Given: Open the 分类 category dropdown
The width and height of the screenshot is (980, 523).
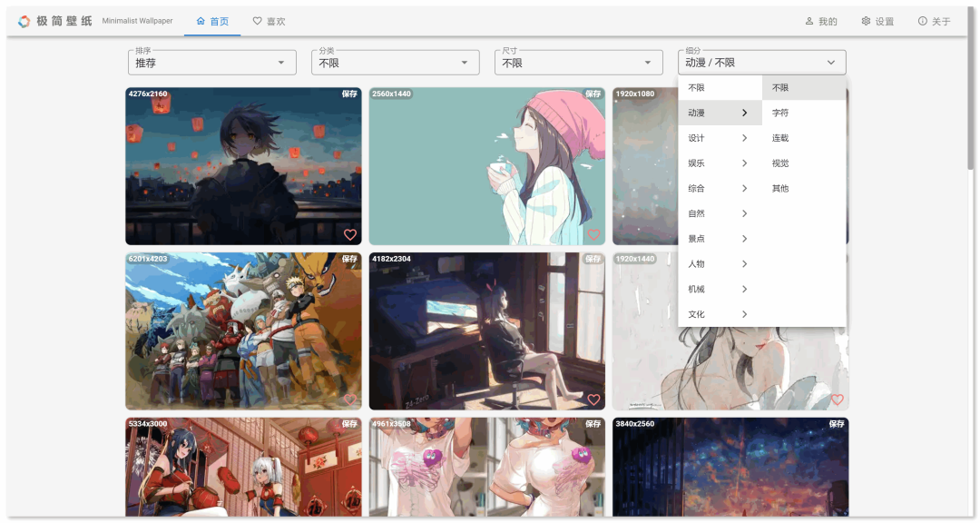Looking at the screenshot, I should (395, 63).
